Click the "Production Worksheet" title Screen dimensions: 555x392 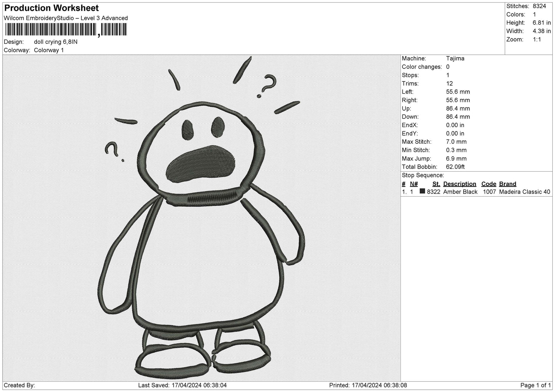click(51, 8)
